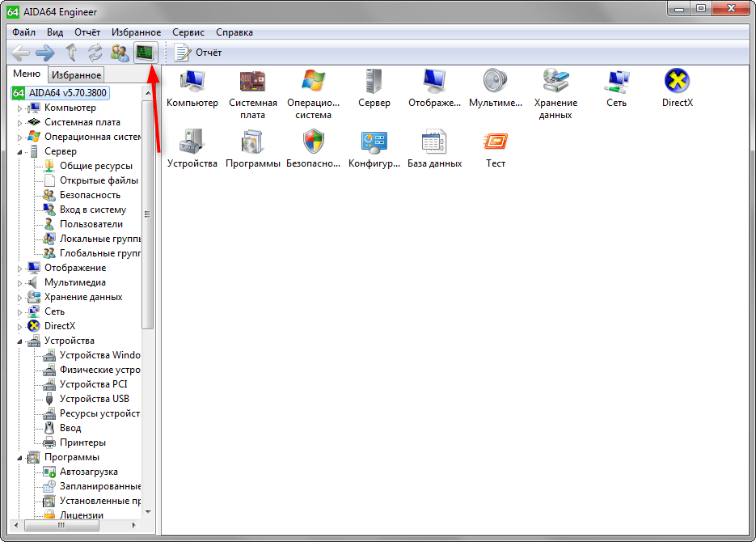Open the Мультимедиа speaker icon
The height and width of the screenshot is (542, 756).
point(495,82)
